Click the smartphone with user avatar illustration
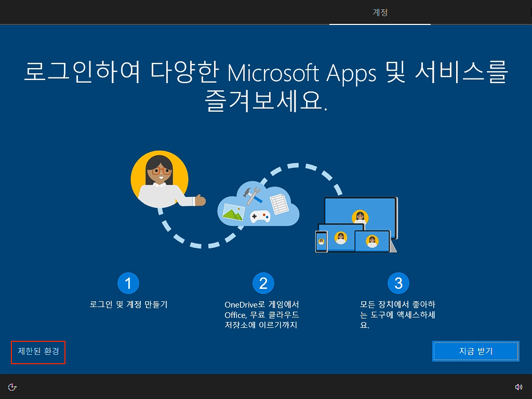The height and width of the screenshot is (399, 532). pos(321,241)
